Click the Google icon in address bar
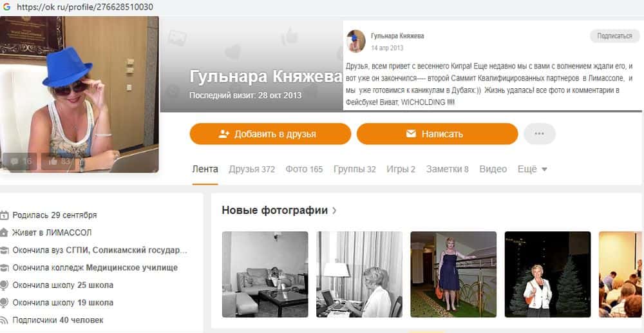This screenshot has width=644, height=333. (x=6, y=7)
